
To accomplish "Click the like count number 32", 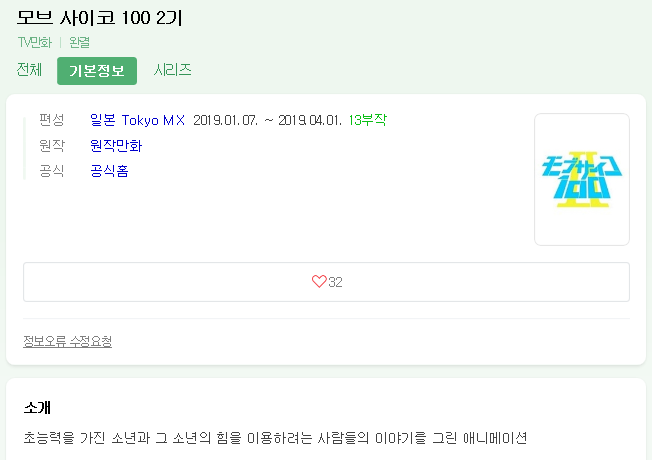I will pyautogui.click(x=336, y=282).
